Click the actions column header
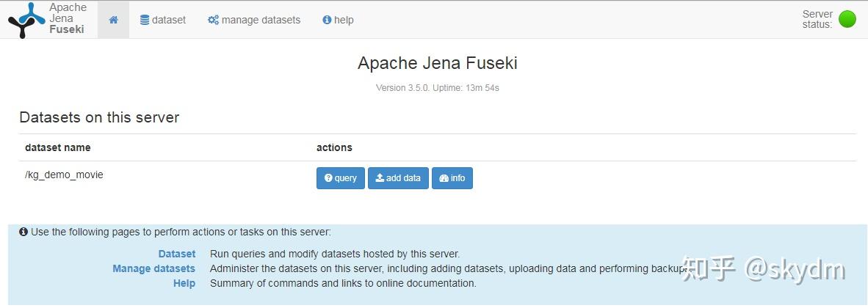 tap(334, 147)
